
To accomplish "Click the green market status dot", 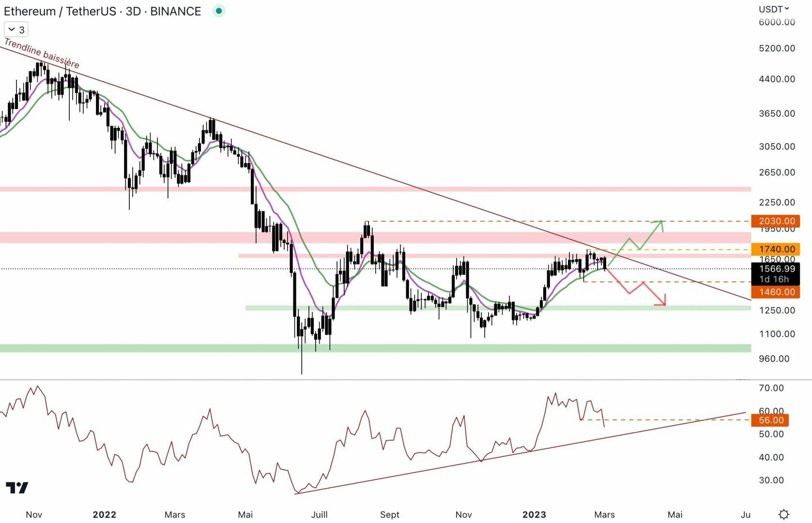I will point(219,11).
